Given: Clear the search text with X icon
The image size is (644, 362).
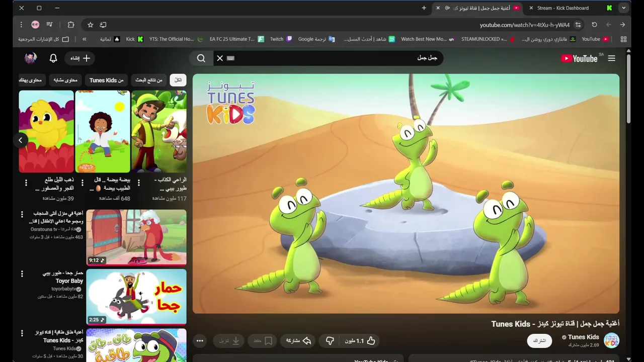Looking at the screenshot, I should (x=220, y=58).
